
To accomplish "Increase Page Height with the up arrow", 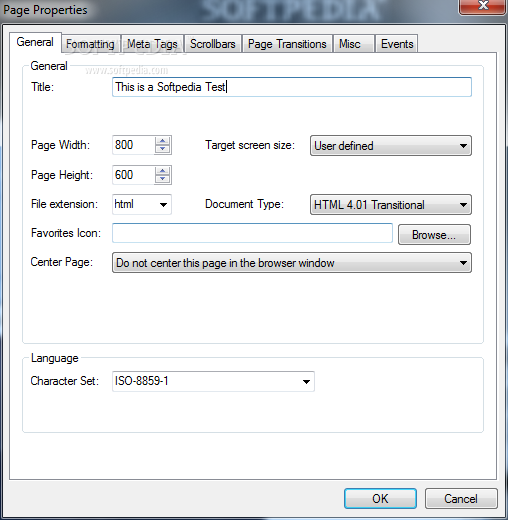I will [163, 171].
